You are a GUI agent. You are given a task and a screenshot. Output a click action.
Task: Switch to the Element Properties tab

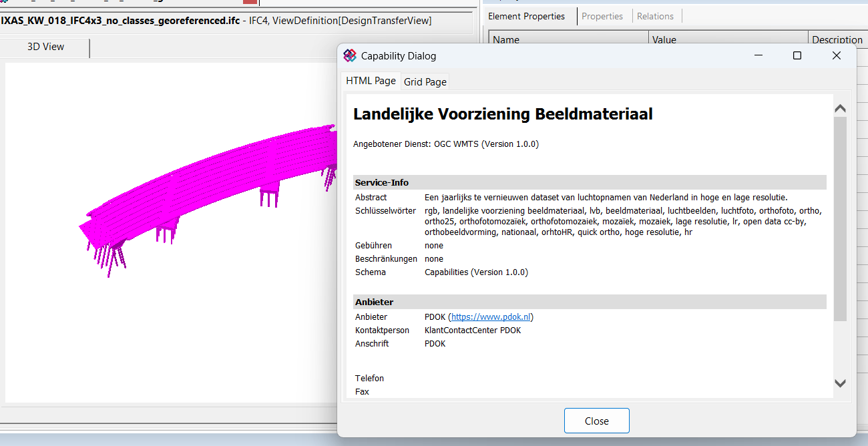(x=526, y=16)
